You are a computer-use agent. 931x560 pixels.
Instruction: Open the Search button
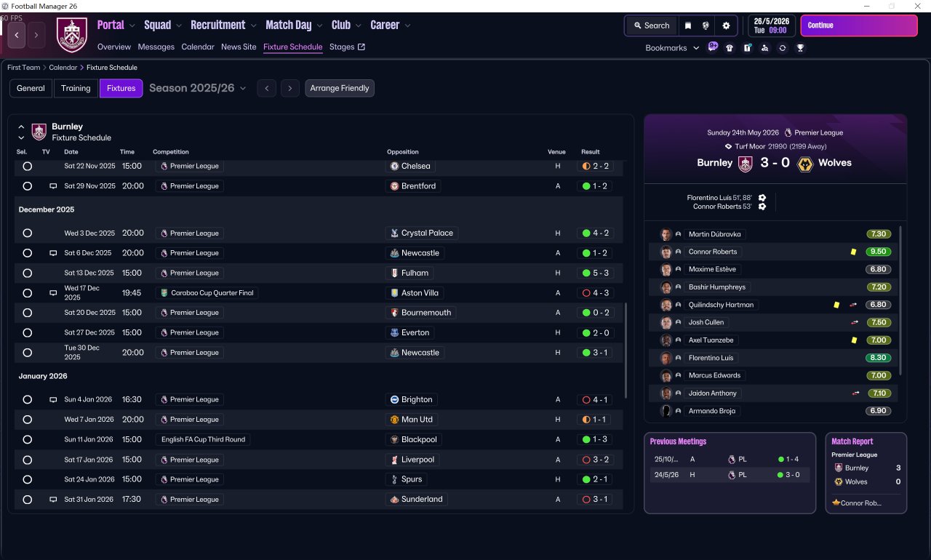(651, 25)
